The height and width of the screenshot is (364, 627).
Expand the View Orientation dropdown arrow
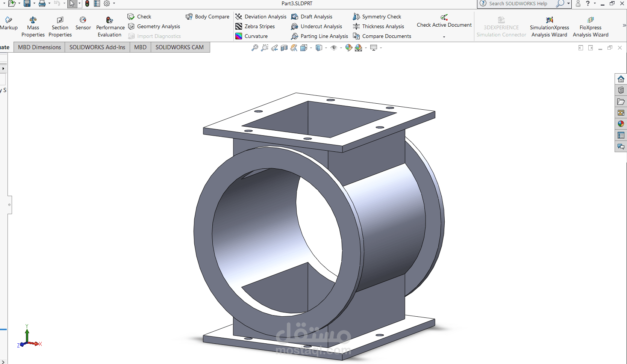(311, 48)
